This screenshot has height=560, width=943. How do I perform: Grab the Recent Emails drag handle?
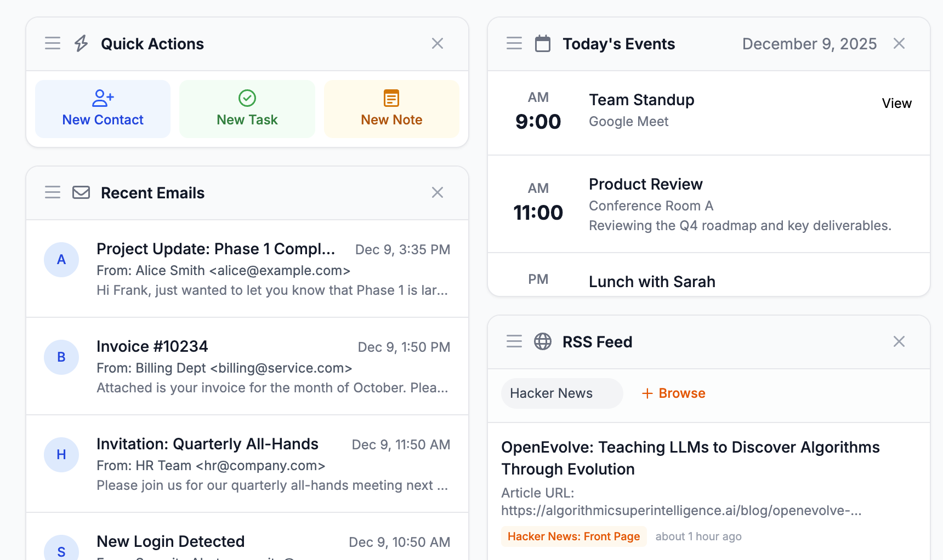click(53, 192)
